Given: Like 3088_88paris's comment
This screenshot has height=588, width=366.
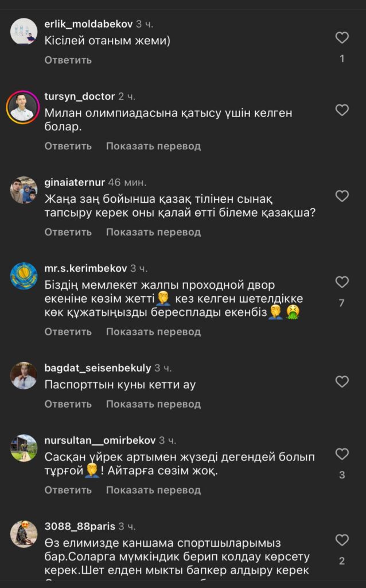Looking at the screenshot, I should click(x=342, y=540).
